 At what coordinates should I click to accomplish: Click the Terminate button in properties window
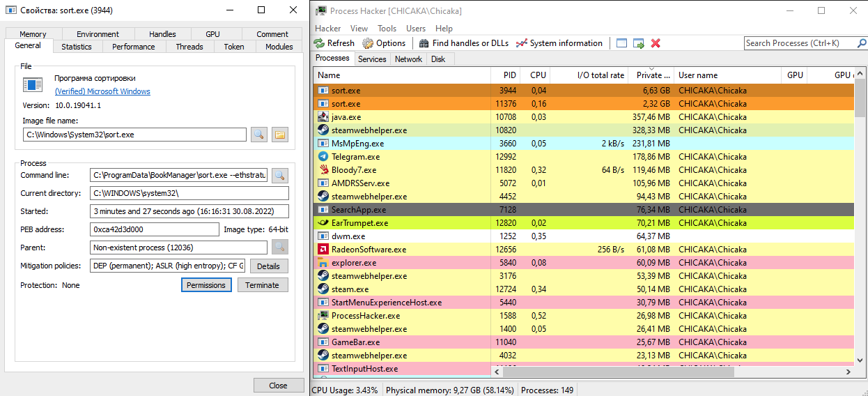[x=262, y=285]
